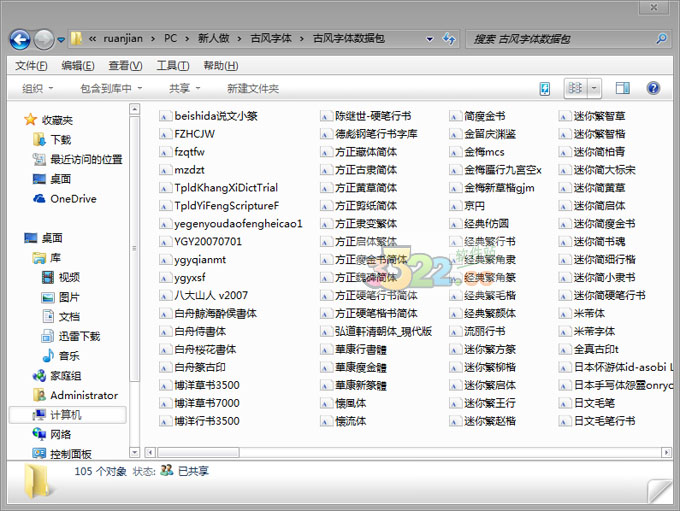Select the 白舟樱花書体 font file

pyautogui.click(x=198, y=349)
